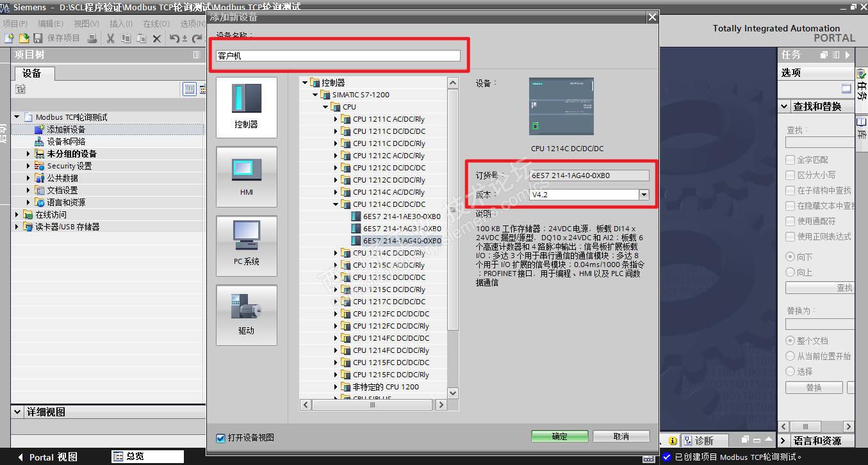This screenshot has height=465, width=868.
Task: Click the print toolbar icon
Action: tap(92, 38)
